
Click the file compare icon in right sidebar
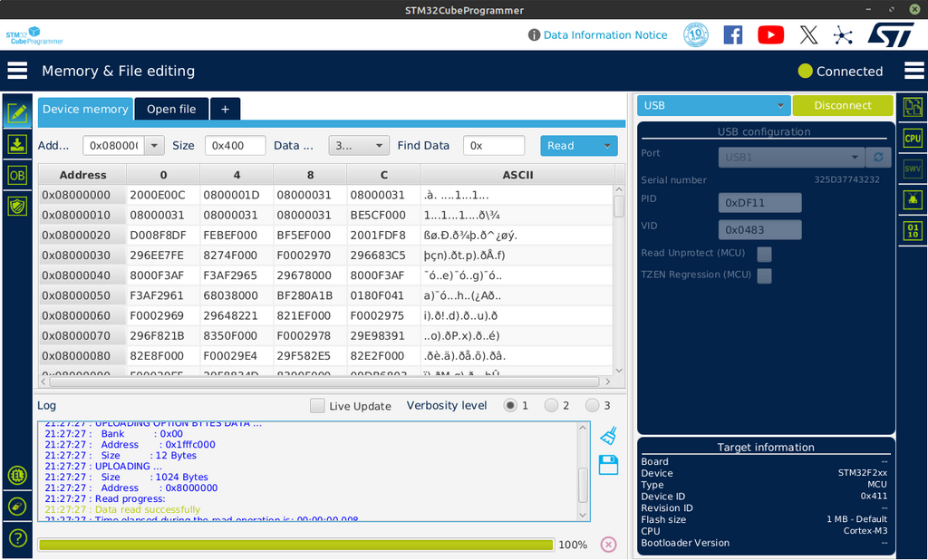pyautogui.click(x=912, y=107)
